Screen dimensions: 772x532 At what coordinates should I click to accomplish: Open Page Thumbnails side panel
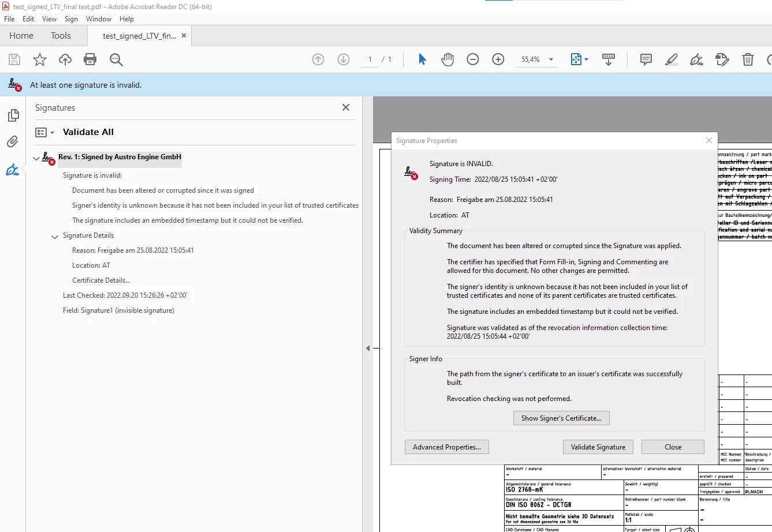tap(13, 116)
